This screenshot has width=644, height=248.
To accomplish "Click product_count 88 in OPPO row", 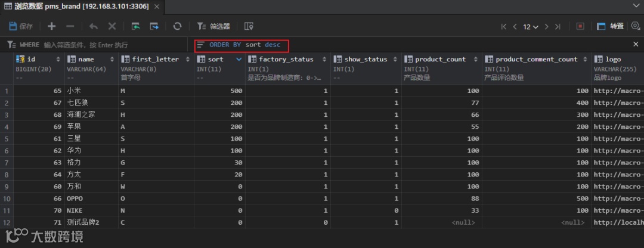I will 441,199.
